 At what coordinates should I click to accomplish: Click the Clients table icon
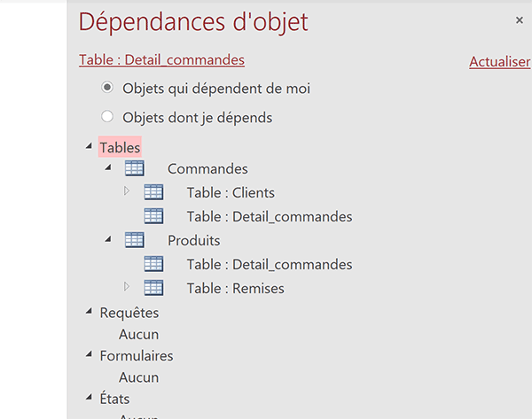(x=153, y=192)
